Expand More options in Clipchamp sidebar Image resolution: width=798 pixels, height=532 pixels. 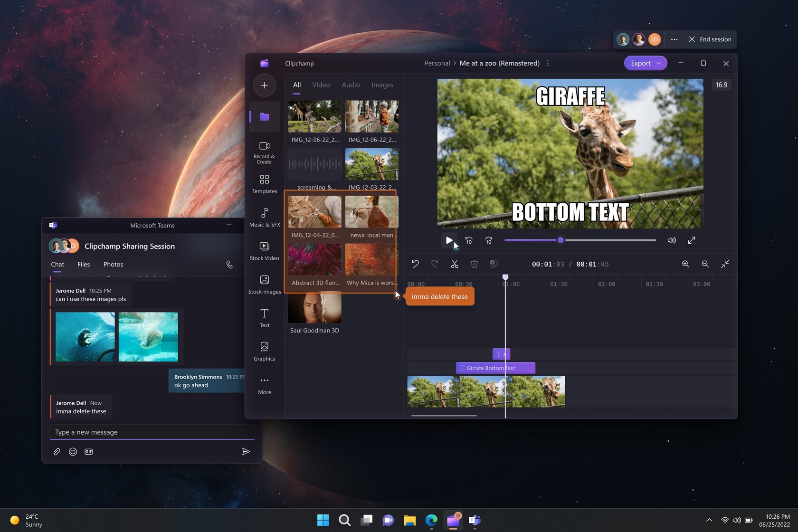coord(265,385)
